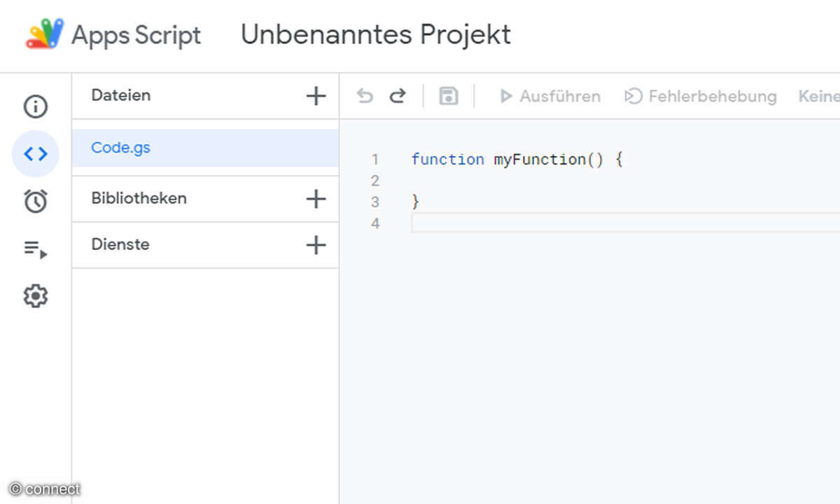Open Project Settings gear icon
Viewport: 840px width, 504px height.
pos(36,296)
